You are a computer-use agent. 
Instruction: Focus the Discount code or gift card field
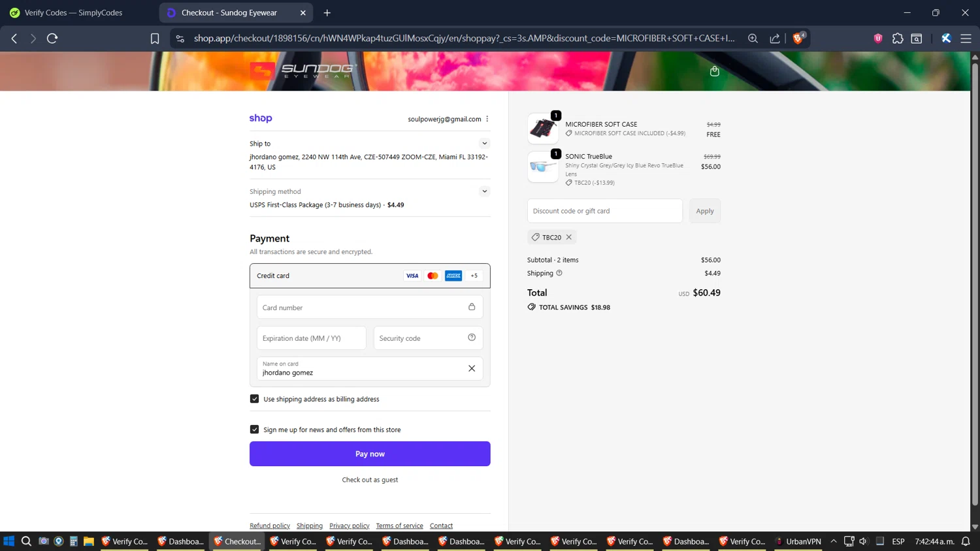[x=605, y=211]
